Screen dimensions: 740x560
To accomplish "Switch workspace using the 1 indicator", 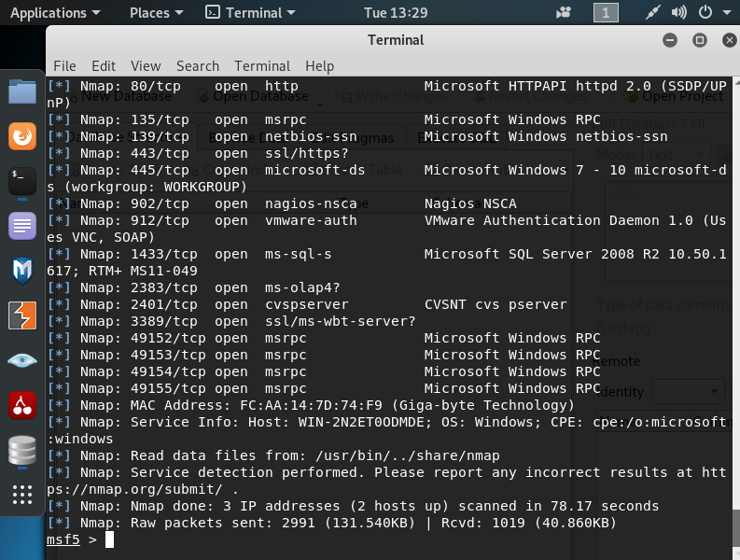I will point(606,13).
